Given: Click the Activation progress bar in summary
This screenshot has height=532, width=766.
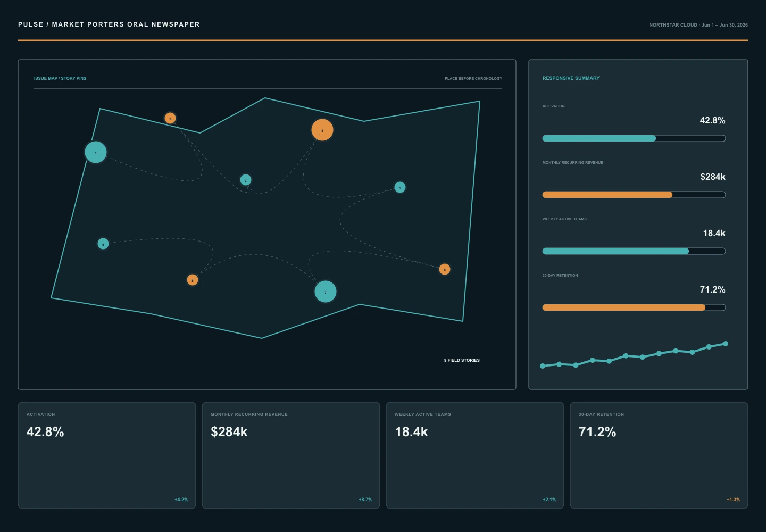Looking at the screenshot, I should coord(634,138).
